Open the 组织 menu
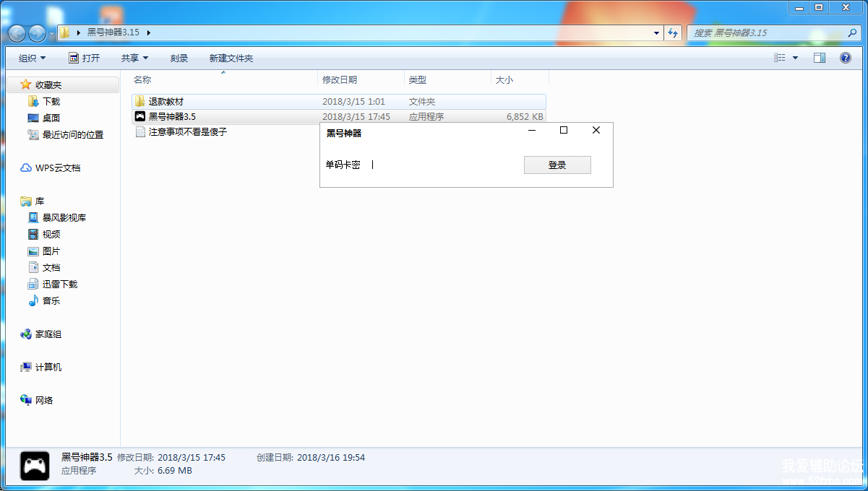This screenshot has width=868, height=491. [32, 58]
